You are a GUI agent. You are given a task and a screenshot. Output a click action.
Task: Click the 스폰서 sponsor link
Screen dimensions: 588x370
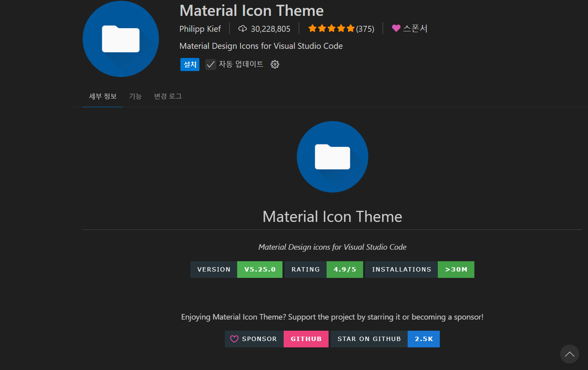(x=415, y=28)
